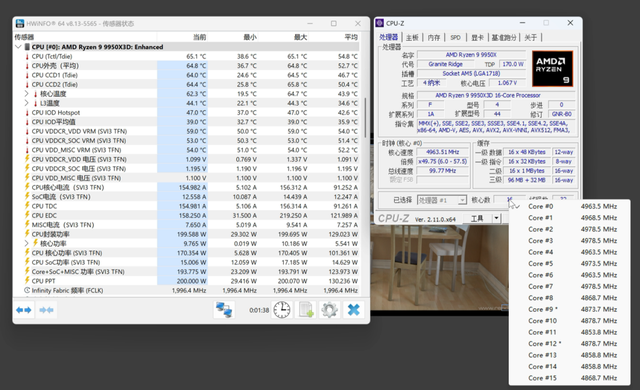
Task: Switch to the 基准跑分 tab in CPU-Z
Action: coord(504,38)
